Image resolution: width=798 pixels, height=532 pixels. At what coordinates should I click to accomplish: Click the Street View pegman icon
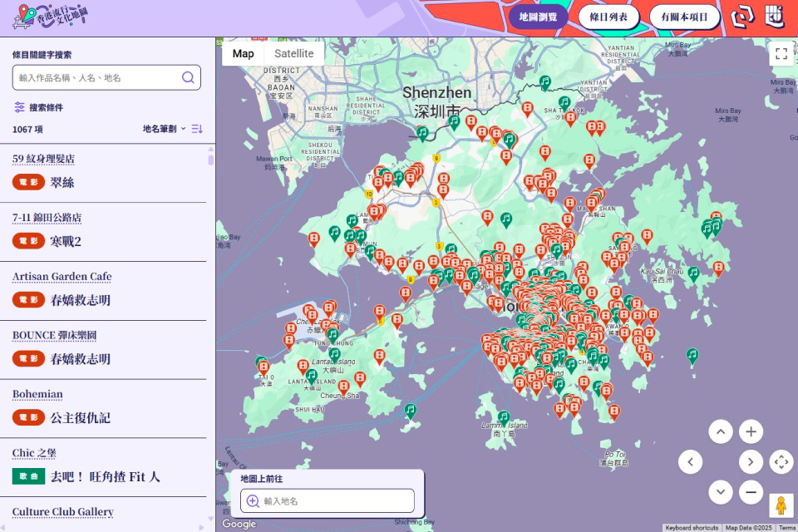coord(781,505)
